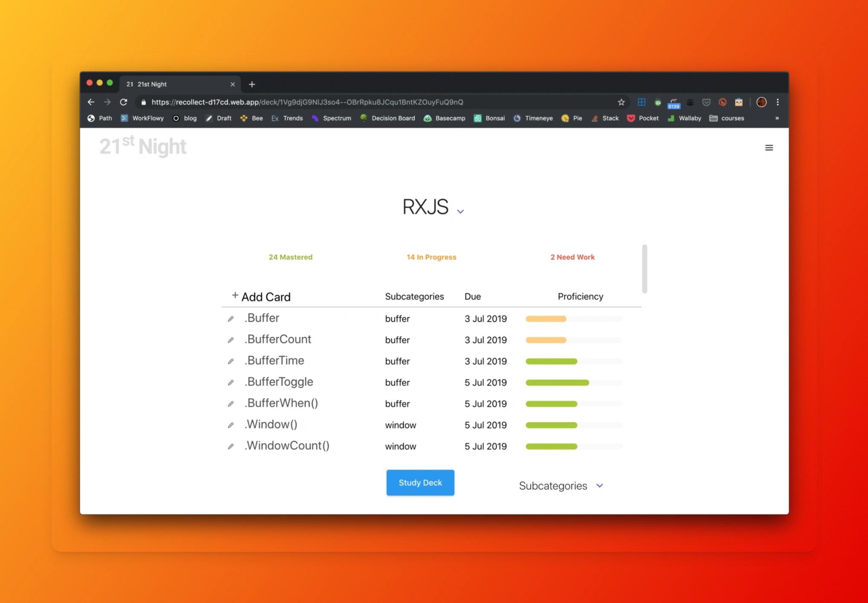Open the Timeneye bookmark

tap(533, 118)
